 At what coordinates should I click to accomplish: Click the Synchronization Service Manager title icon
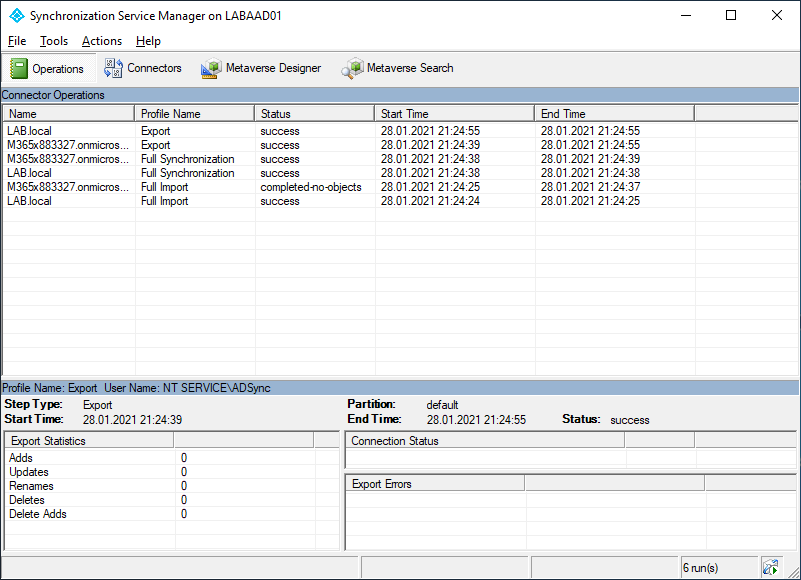(x=17, y=16)
